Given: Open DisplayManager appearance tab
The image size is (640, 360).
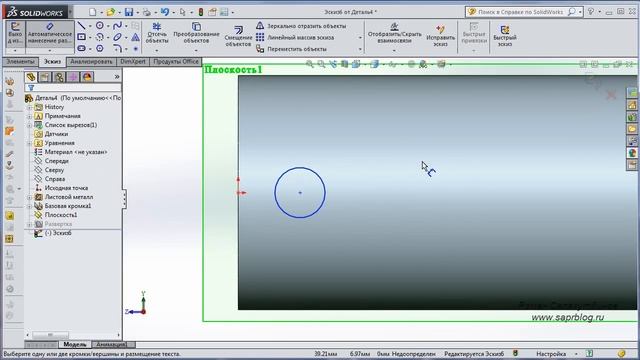Looking at the screenshot, I should pyautogui.click(x=87, y=77).
